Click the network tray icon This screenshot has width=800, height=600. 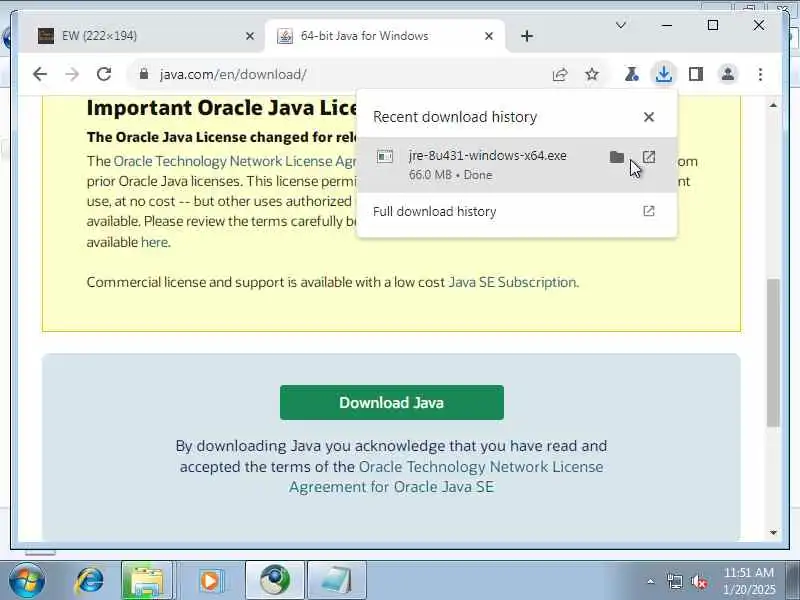[674, 581]
